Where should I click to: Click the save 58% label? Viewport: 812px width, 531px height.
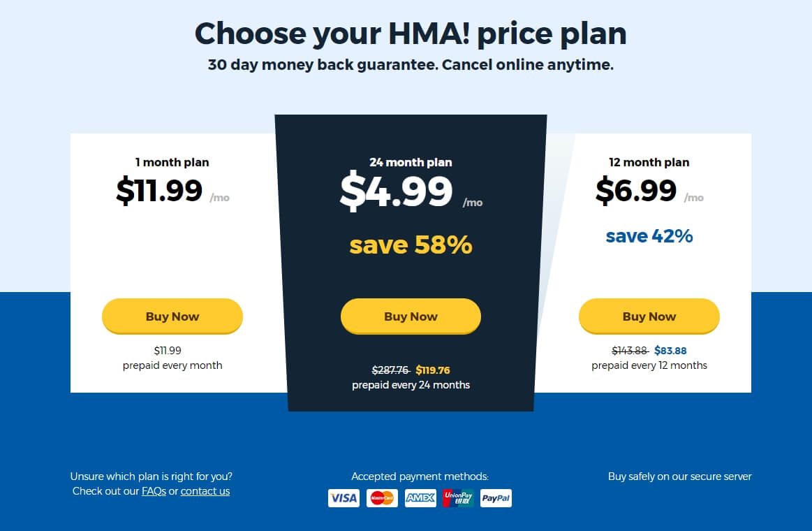(411, 245)
